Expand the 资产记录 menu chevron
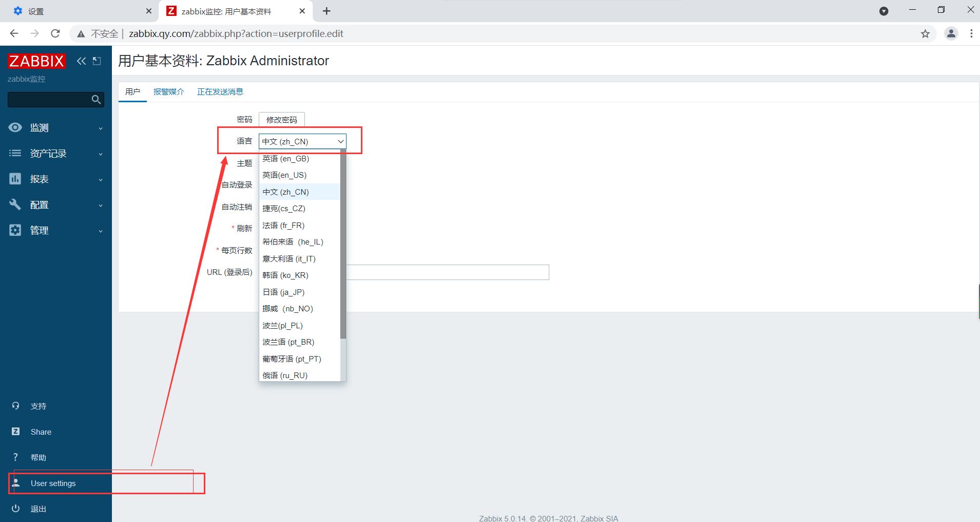980x522 pixels. (101, 154)
